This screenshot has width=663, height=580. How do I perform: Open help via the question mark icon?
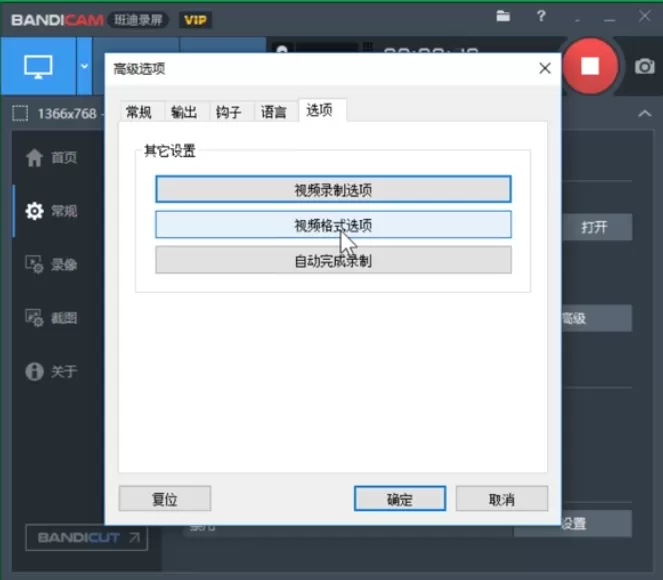tap(541, 16)
